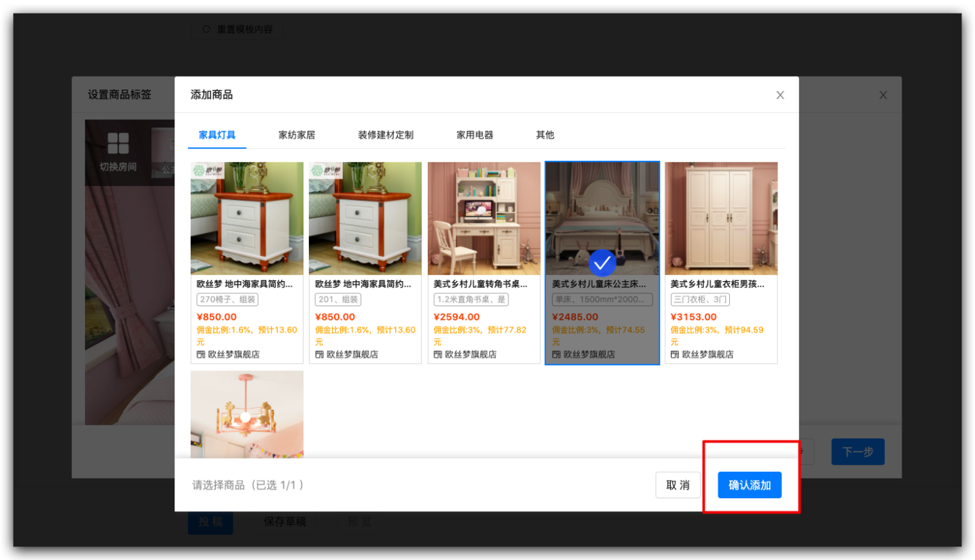Screen dimensions: 975x560
Task: Click the 设置商品标签 title behind
Action: click(119, 95)
